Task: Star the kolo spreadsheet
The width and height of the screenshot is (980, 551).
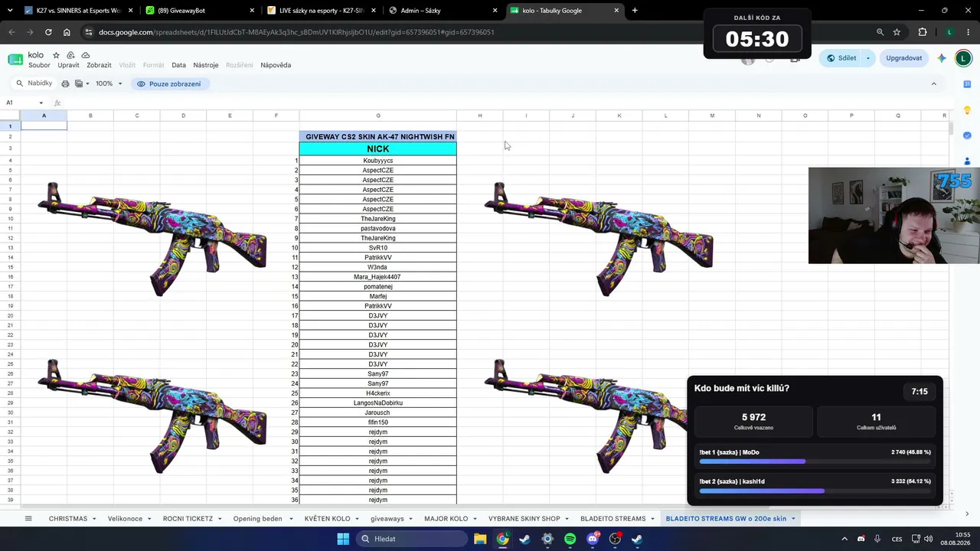Action: [56, 55]
